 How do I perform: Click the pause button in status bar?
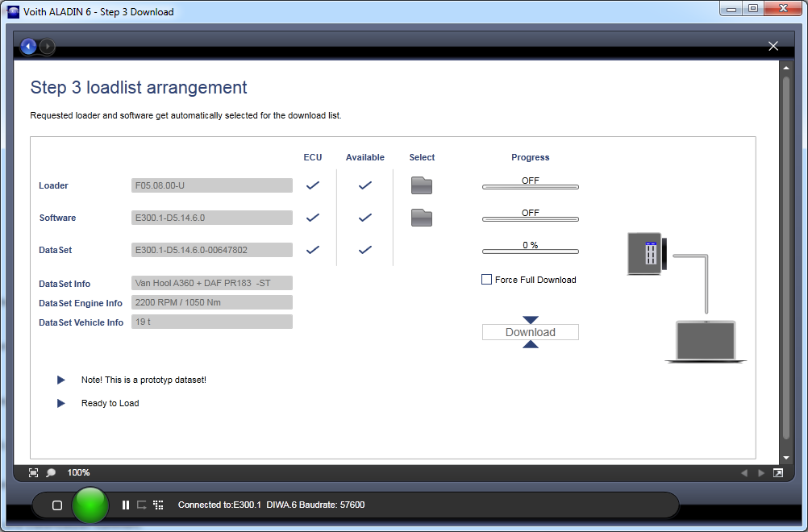pyautogui.click(x=125, y=505)
